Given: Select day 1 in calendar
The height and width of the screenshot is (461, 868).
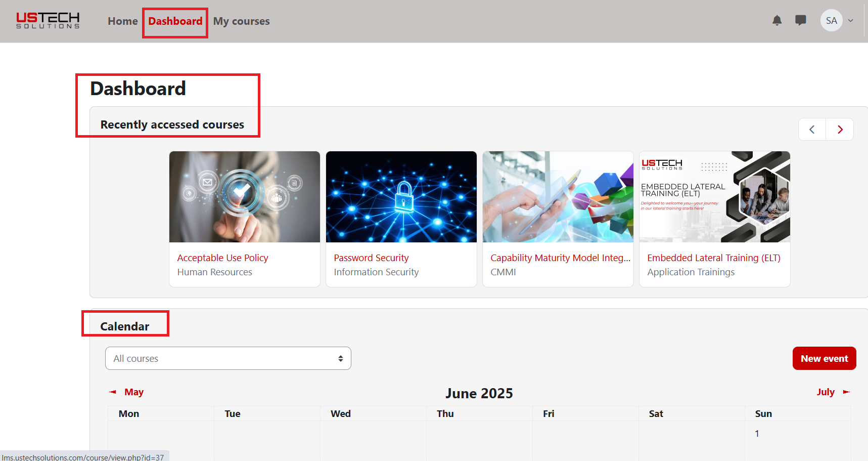Looking at the screenshot, I should 757,434.
